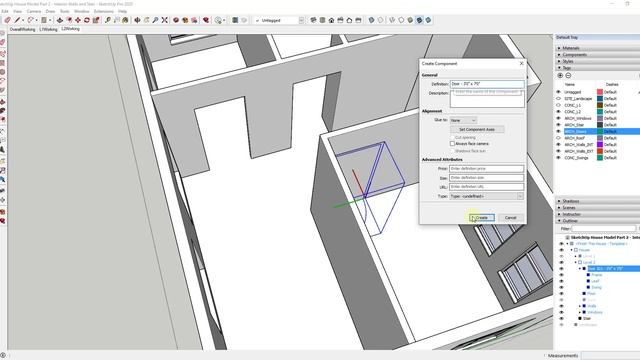
Task: Select the Rotate tool icon
Action: (87, 20)
